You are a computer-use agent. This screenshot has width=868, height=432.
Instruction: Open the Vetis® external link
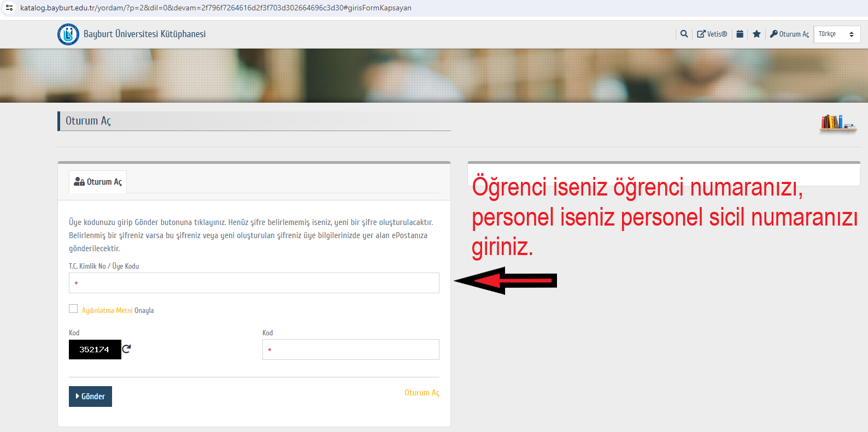tap(712, 34)
